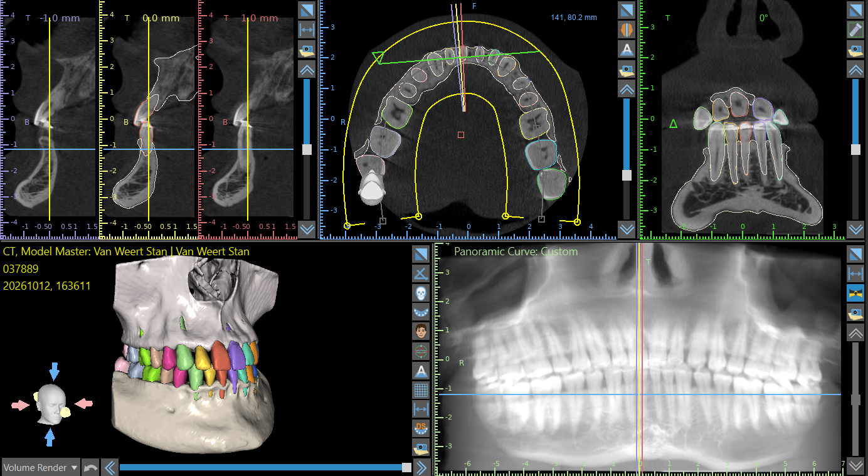This screenshot has width=868, height=476.
Task: Step up with cross-section double chevron up
Action: (x=307, y=69)
